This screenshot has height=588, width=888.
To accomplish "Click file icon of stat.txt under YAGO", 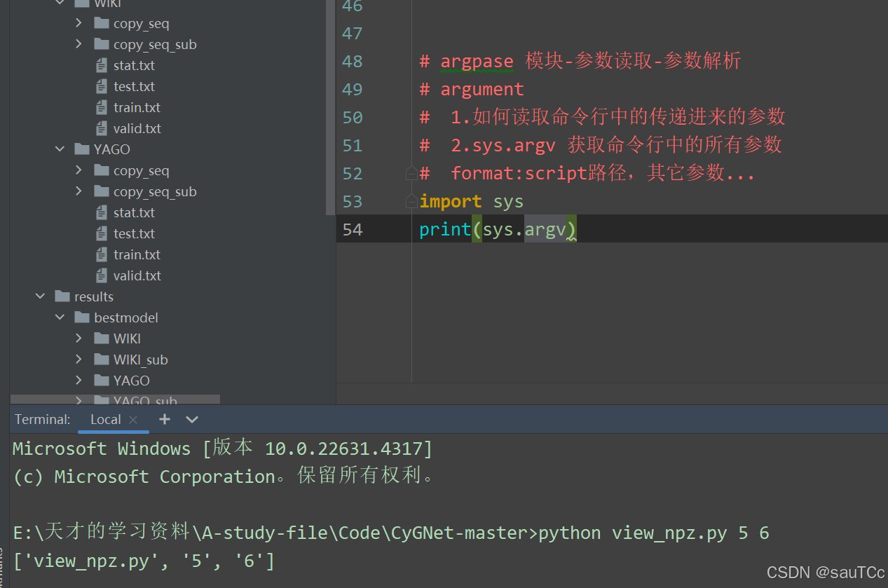I will click(102, 212).
